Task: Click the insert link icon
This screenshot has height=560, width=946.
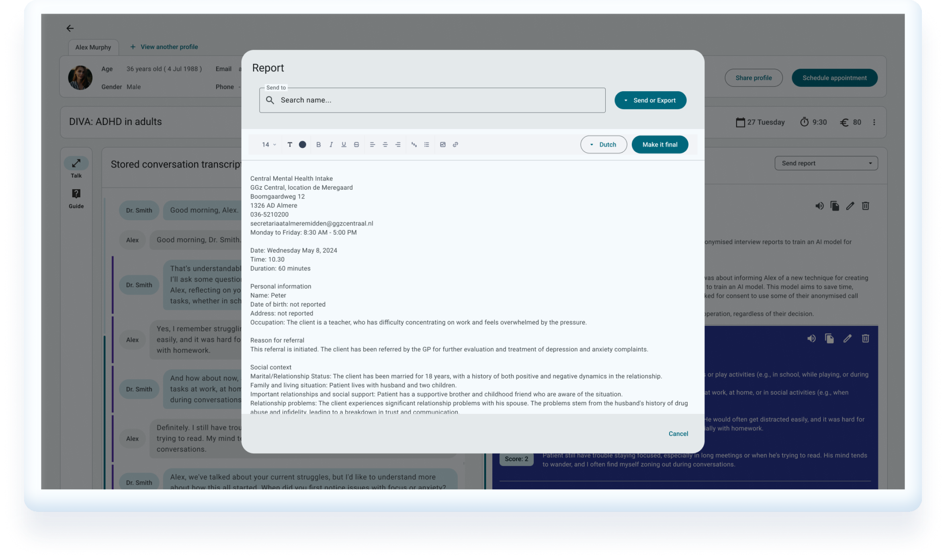Action: point(455,145)
